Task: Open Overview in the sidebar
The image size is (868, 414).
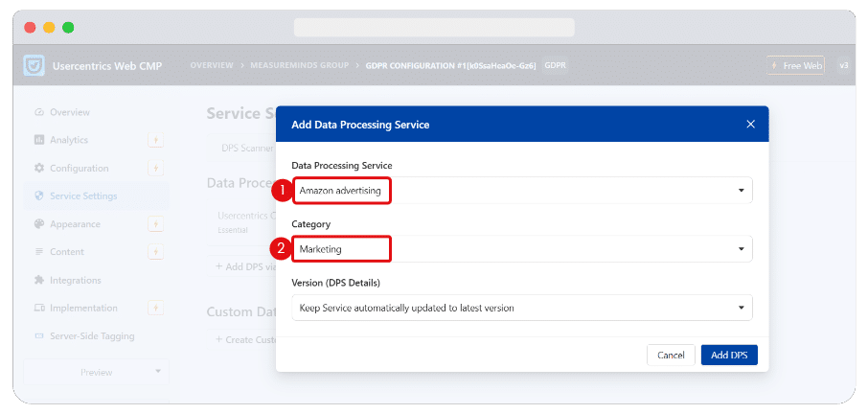Action: coord(70,112)
